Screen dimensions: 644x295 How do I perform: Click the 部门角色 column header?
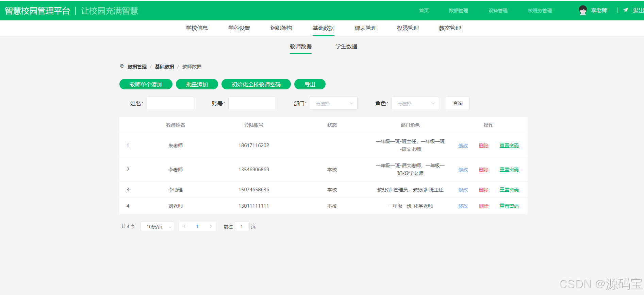coord(410,125)
